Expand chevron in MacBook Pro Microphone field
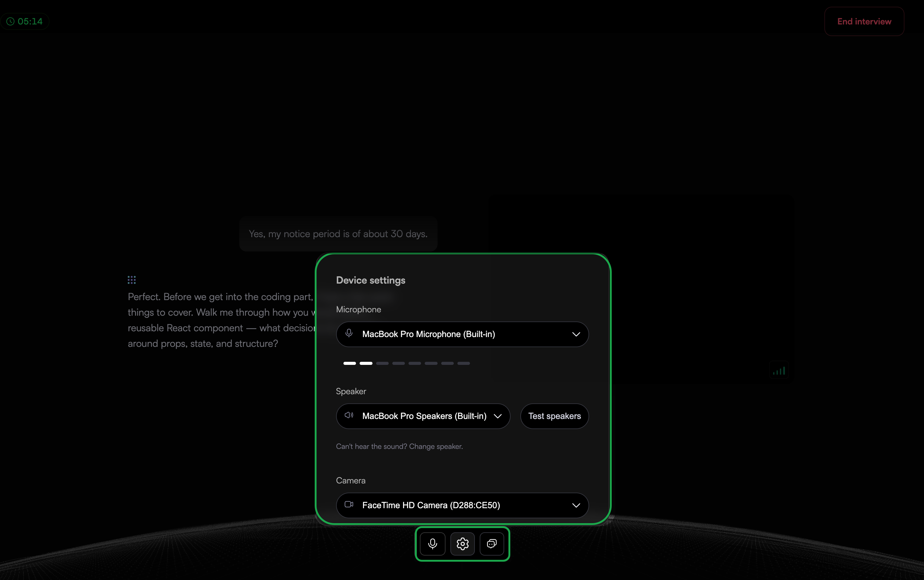The image size is (924, 580). coord(576,334)
